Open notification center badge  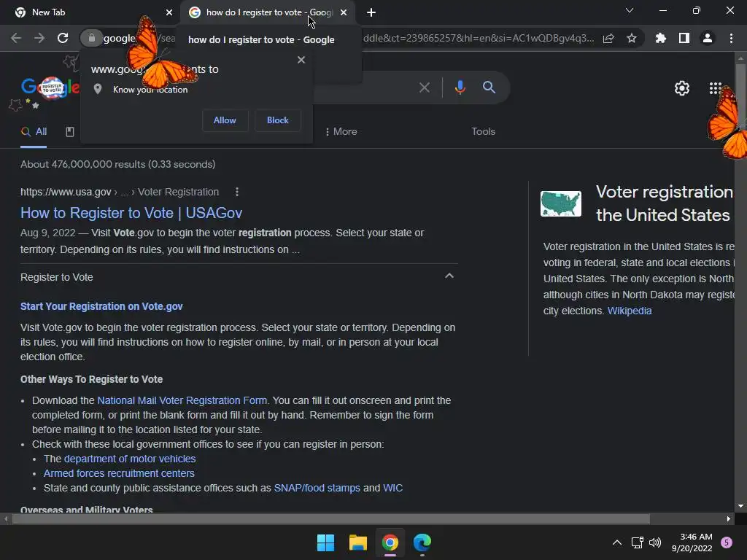[x=726, y=542]
